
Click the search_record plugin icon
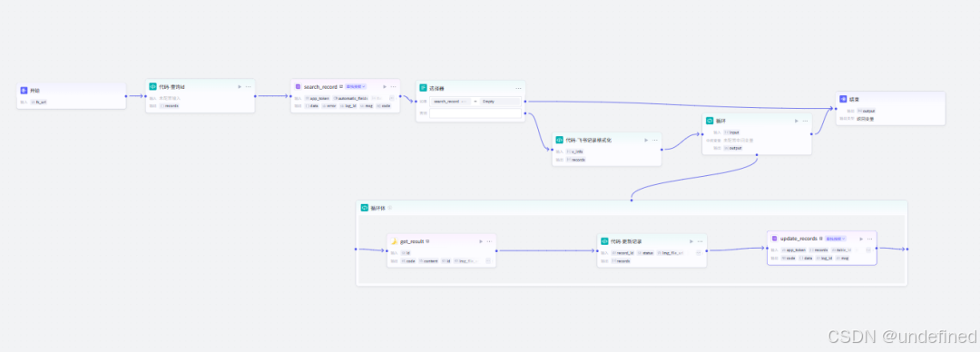point(299,87)
